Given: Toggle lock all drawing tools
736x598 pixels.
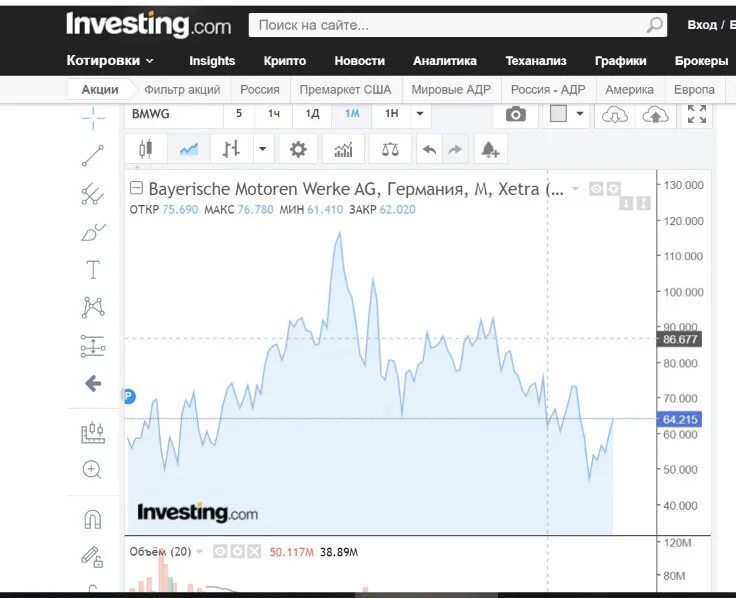Looking at the screenshot, I should coord(92,557).
